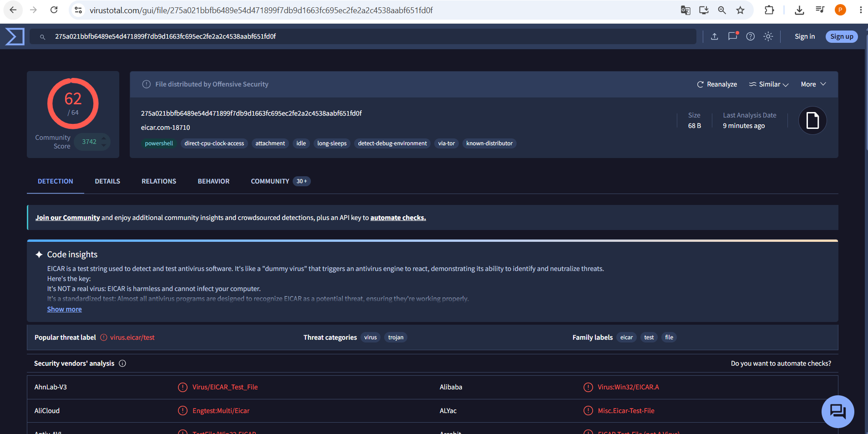The width and height of the screenshot is (868, 434).
Task: Click the detect-debug-environment tag
Action: (392, 143)
